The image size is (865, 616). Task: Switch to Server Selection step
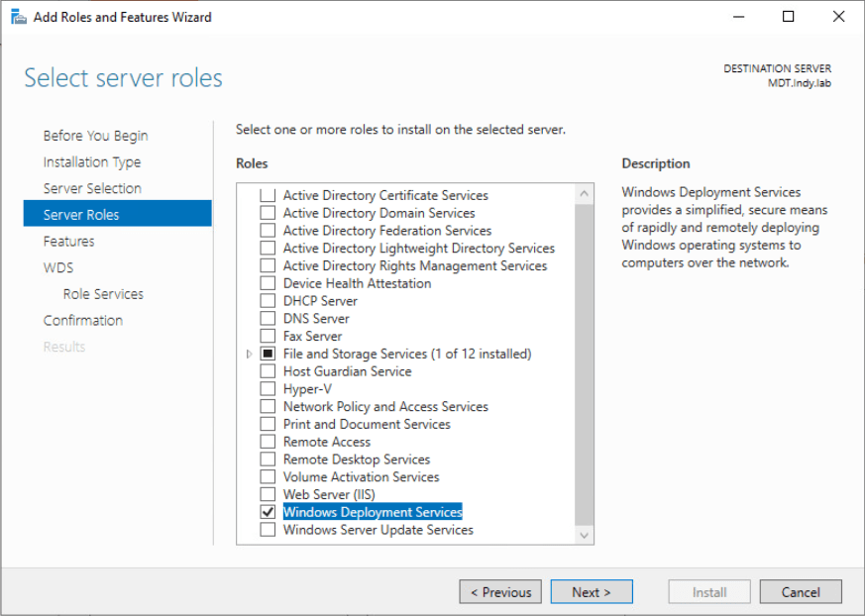(x=92, y=188)
